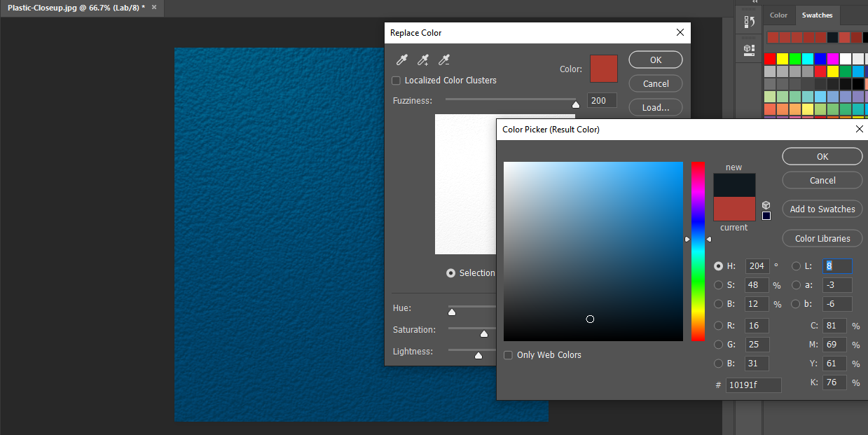Click the new color preview swatch
The width and height of the screenshot is (868, 435).
[x=734, y=185]
